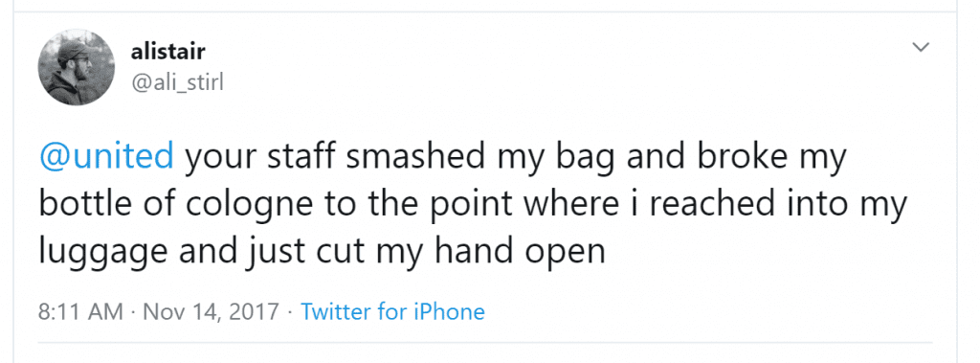Click the word "broke" in the tweet
The image size is (980, 363).
(746, 156)
